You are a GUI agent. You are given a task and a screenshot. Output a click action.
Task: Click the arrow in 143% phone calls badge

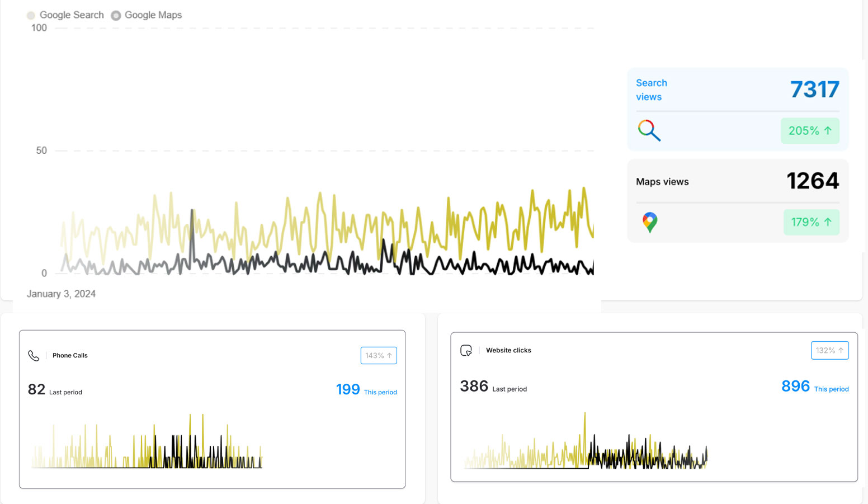coord(390,356)
